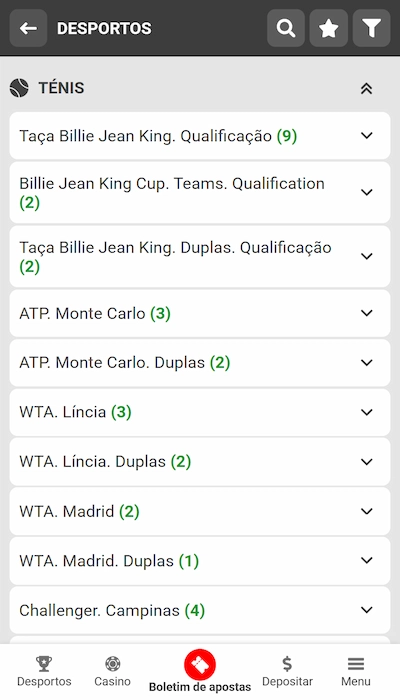This screenshot has height=700, width=400.
Task: Select ATP. Monte Carlo. Duplas row
Action: 200,363
